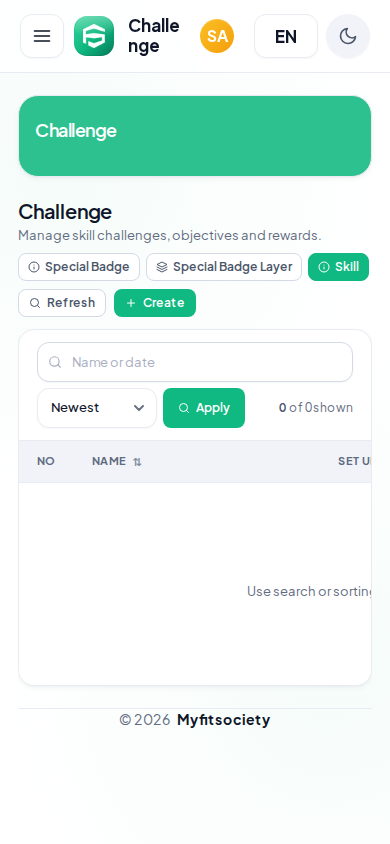Viewport: 390px width, 844px height.
Task: Apply the search filters
Action: (x=204, y=408)
